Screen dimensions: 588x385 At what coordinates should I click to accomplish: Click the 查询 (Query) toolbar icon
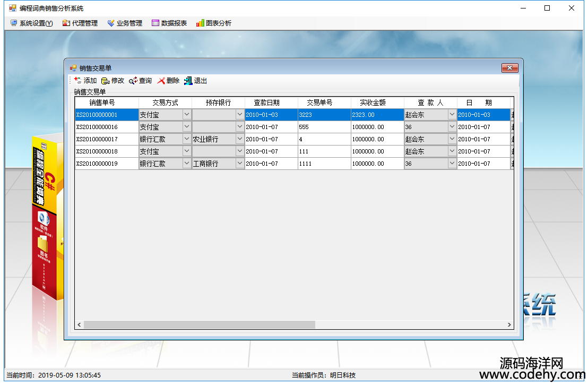(x=133, y=81)
